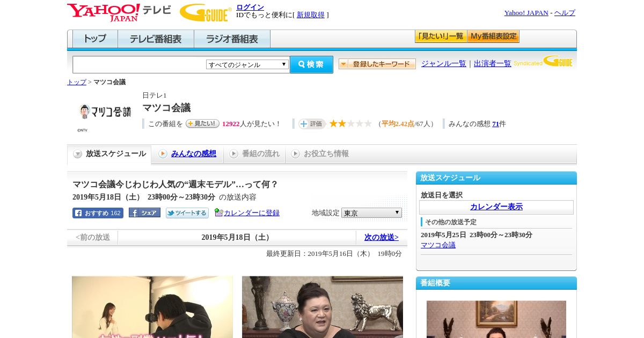Open the 新規取得 registration link
Viewport: 644px width, 338px height.
(x=311, y=15)
